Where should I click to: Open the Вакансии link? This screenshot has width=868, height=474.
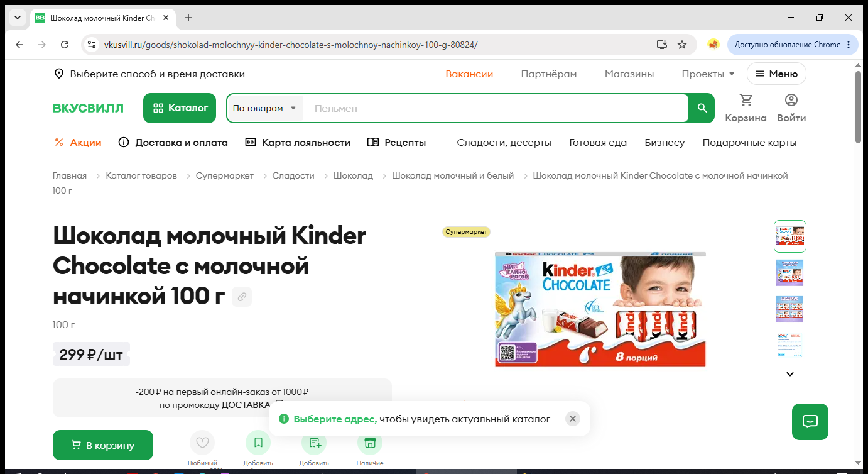point(469,74)
